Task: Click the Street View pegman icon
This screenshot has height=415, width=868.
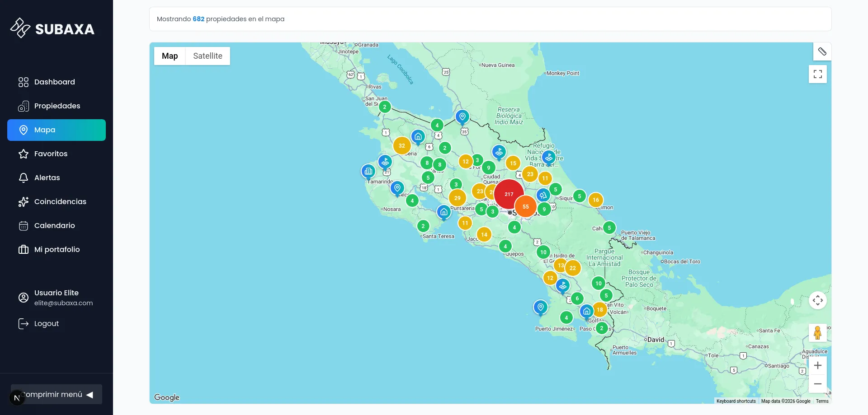Action: pos(818,333)
